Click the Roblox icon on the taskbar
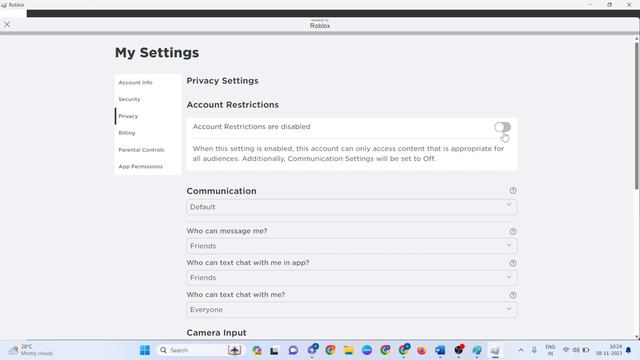The width and height of the screenshot is (640, 360). 495,350
